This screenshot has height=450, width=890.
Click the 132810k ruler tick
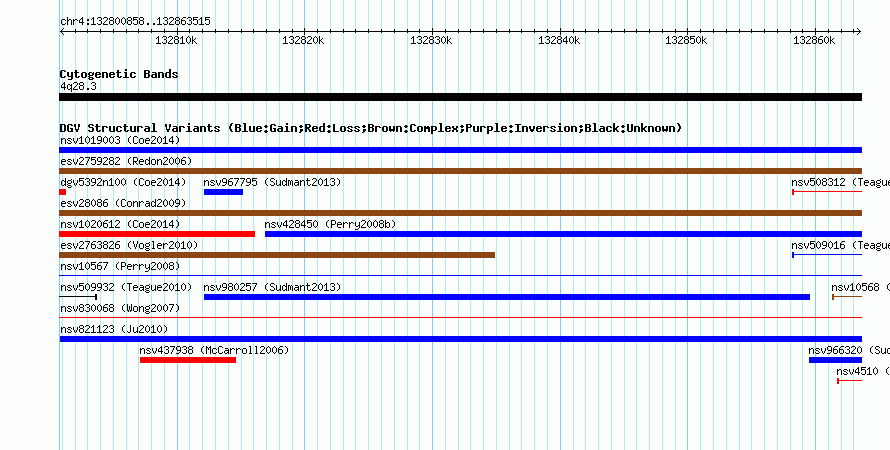(x=176, y=40)
